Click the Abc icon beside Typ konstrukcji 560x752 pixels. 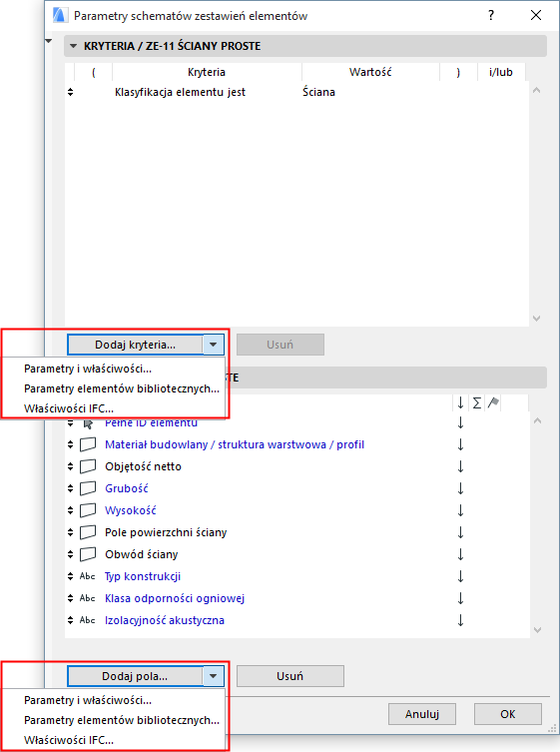87,576
